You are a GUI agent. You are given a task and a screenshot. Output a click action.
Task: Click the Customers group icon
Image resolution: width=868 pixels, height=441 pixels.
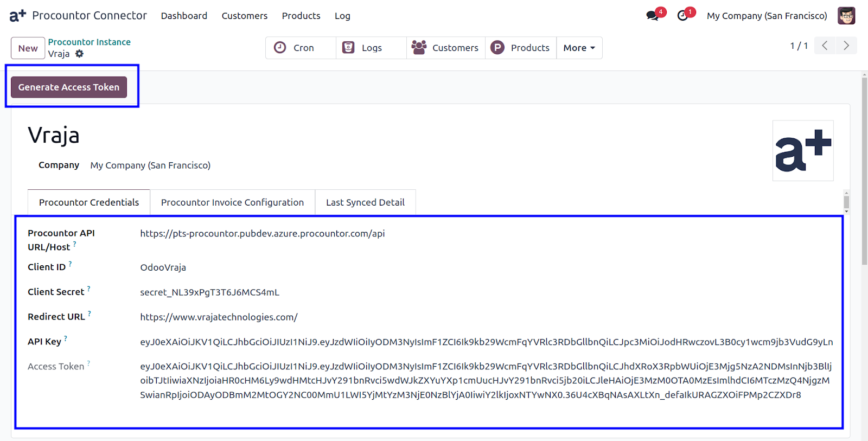point(419,48)
